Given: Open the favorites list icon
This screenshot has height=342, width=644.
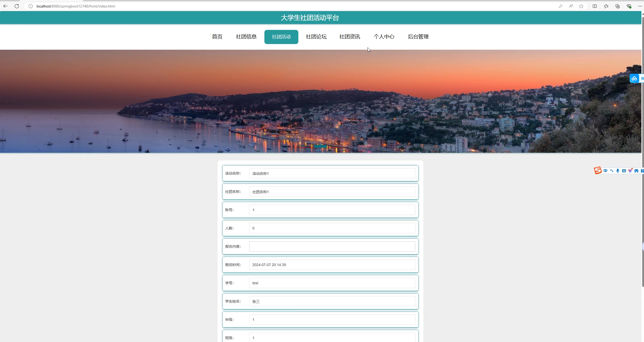Looking at the screenshot, I should [606, 6].
